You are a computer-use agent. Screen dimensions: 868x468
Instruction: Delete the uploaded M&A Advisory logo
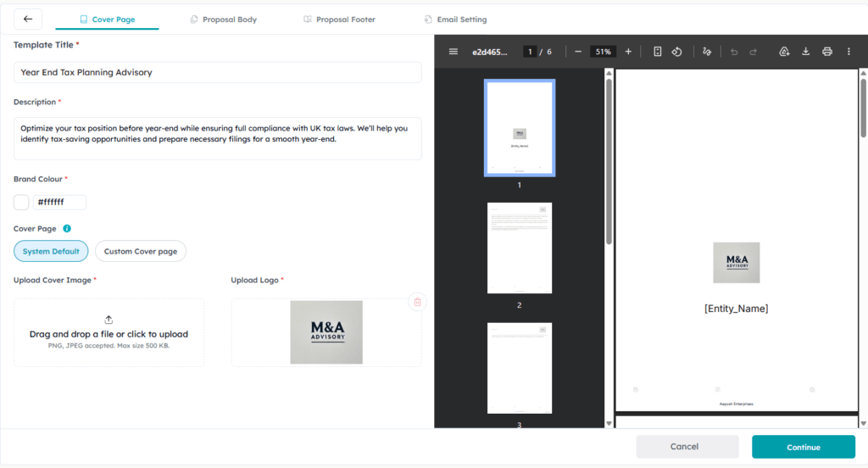(x=417, y=302)
